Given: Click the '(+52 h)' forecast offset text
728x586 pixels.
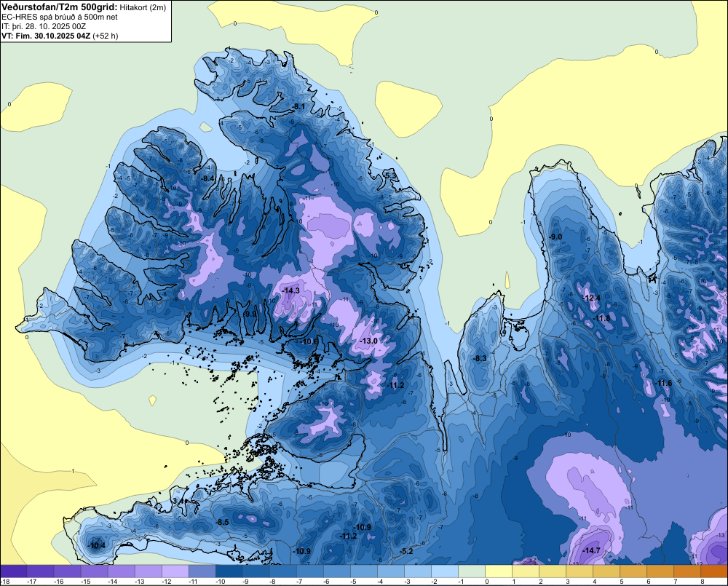Looking at the screenshot, I should click(x=106, y=36).
